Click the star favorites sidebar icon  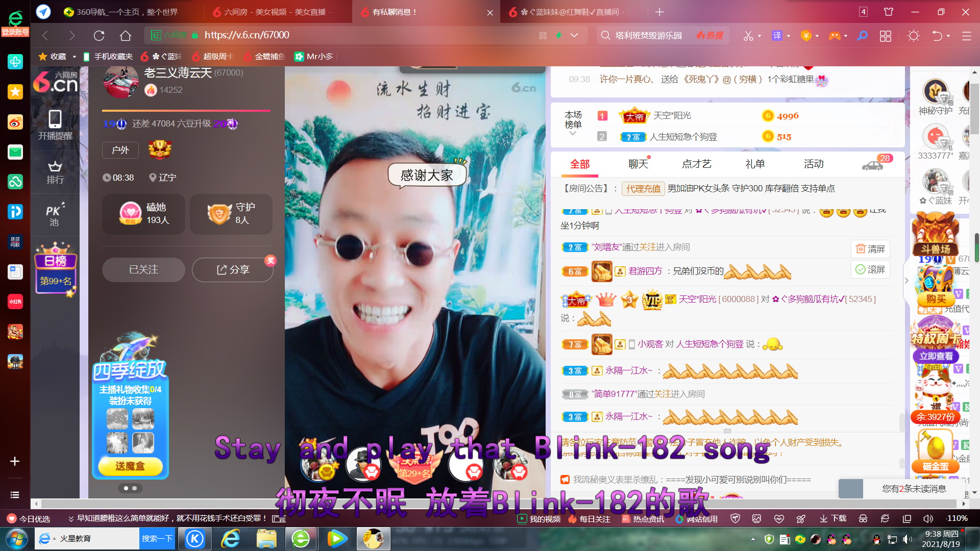pos(15,92)
